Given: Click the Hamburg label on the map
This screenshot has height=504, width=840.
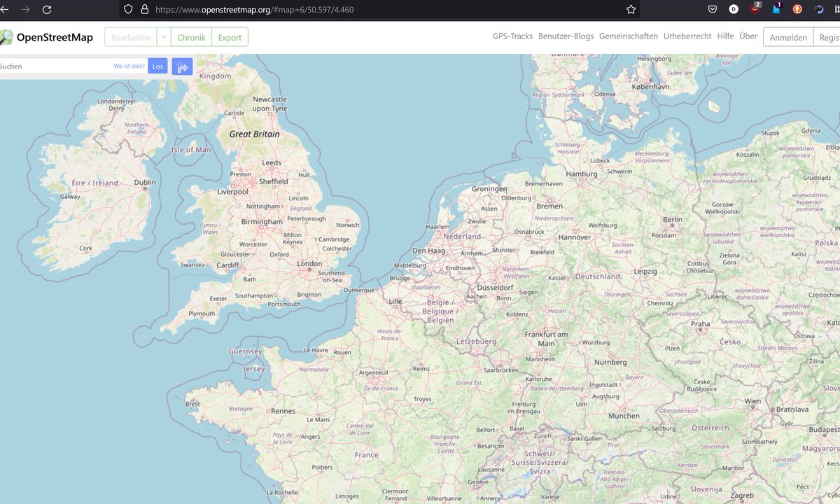Looking at the screenshot, I should 581,174.
